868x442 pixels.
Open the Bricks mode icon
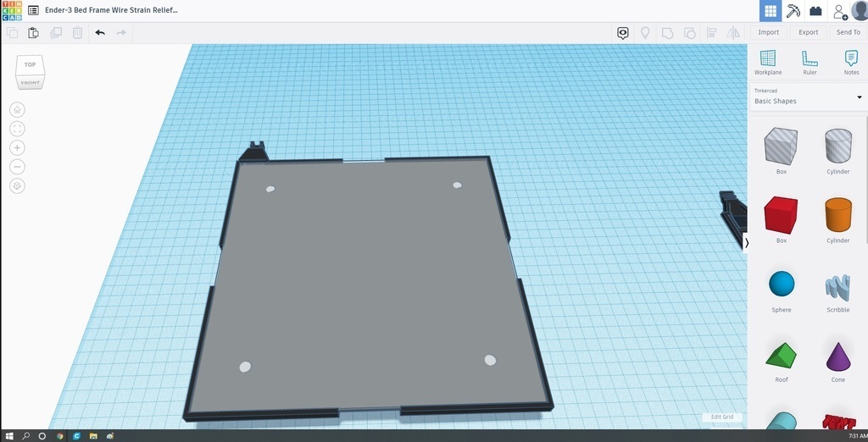tap(815, 10)
